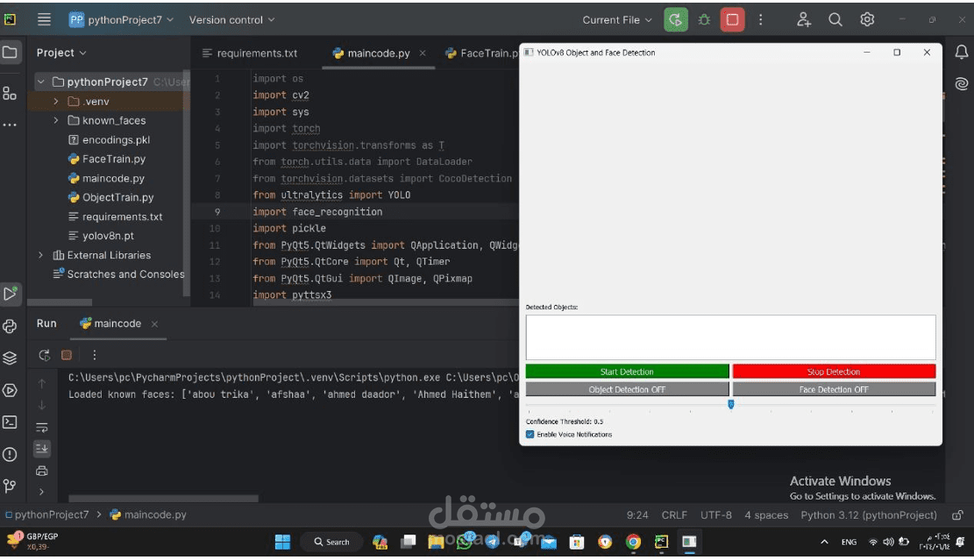Viewport: 974px width, 560px height.
Task: Switch to requirements.txt editor tab
Action: 250,53
